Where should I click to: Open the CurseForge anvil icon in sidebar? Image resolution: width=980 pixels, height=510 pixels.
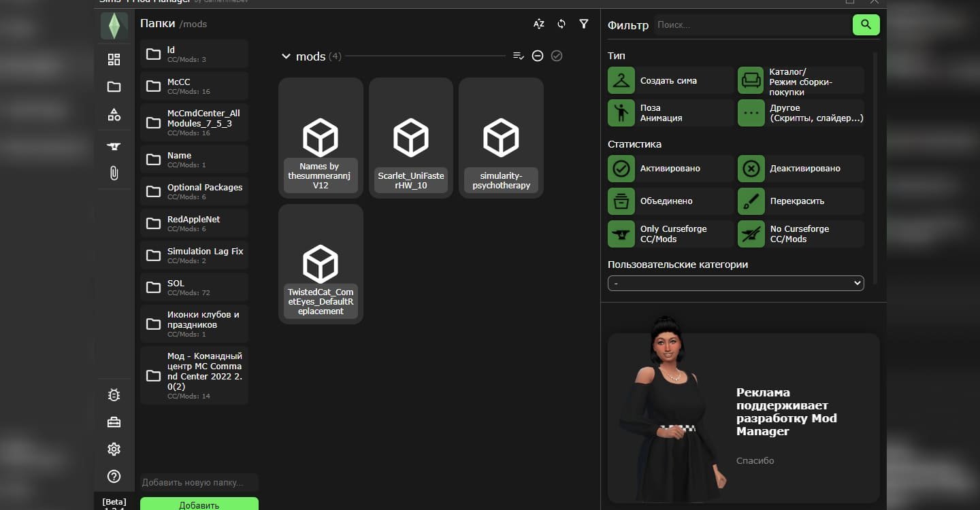[114, 146]
